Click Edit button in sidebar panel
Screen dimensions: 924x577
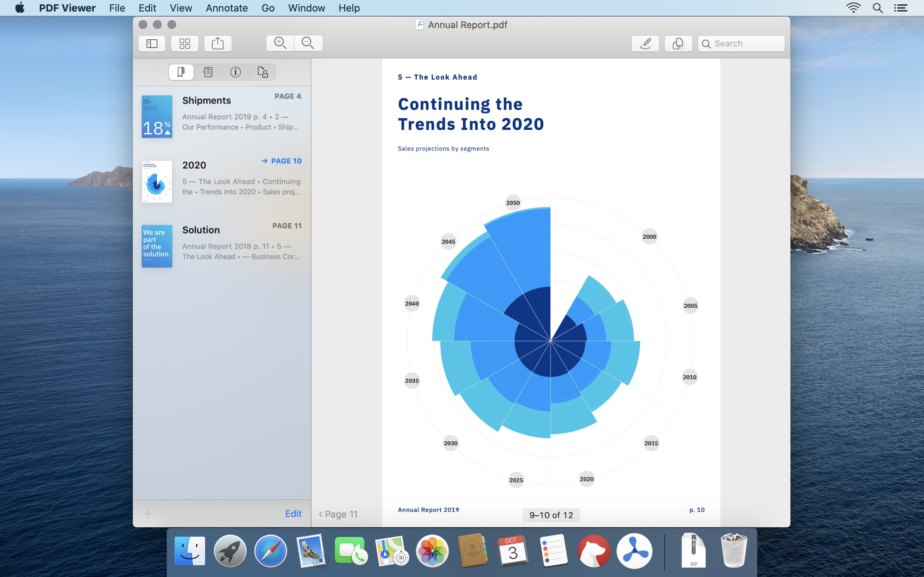293,513
